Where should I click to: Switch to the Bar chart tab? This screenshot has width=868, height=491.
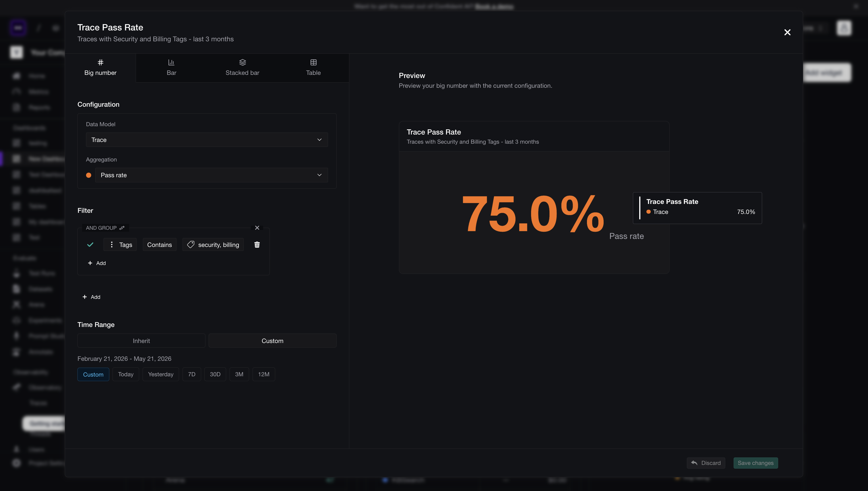tap(171, 67)
